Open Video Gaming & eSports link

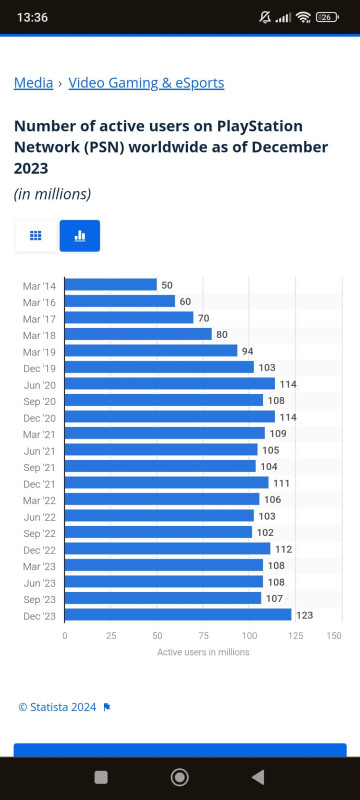click(146, 83)
